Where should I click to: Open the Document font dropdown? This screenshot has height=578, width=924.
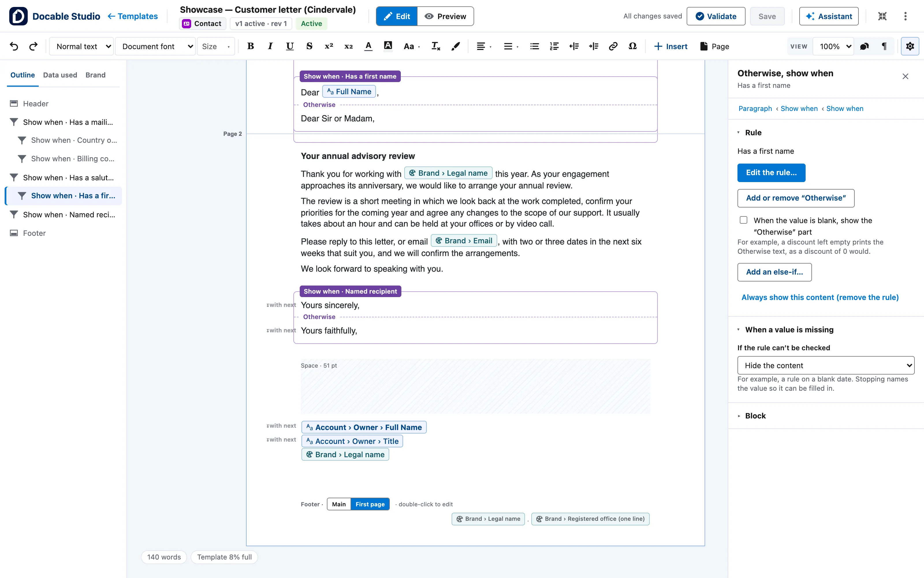click(x=156, y=46)
